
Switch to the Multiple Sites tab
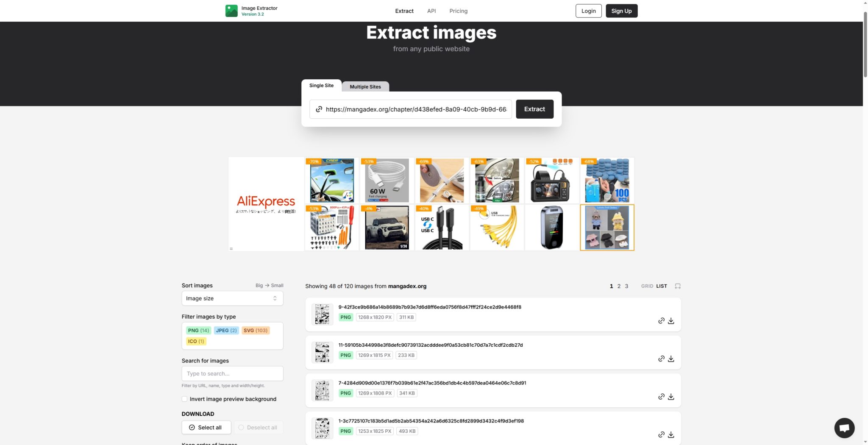point(365,86)
